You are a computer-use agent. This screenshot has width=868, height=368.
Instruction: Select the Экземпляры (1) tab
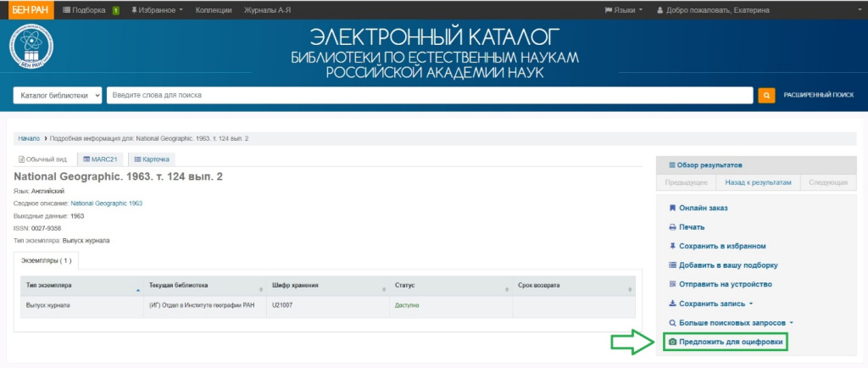46,259
